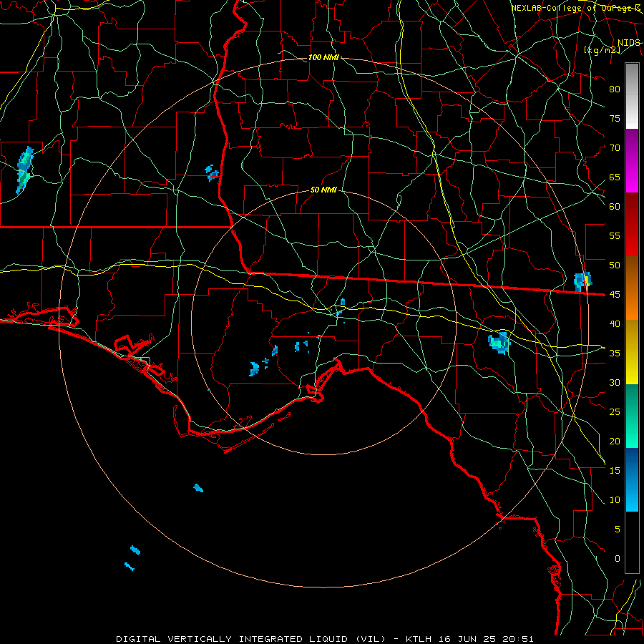The width and height of the screenshot is (644, 644).
Task: Click the "10" value on the scale
Action: [x=615, y=500]
